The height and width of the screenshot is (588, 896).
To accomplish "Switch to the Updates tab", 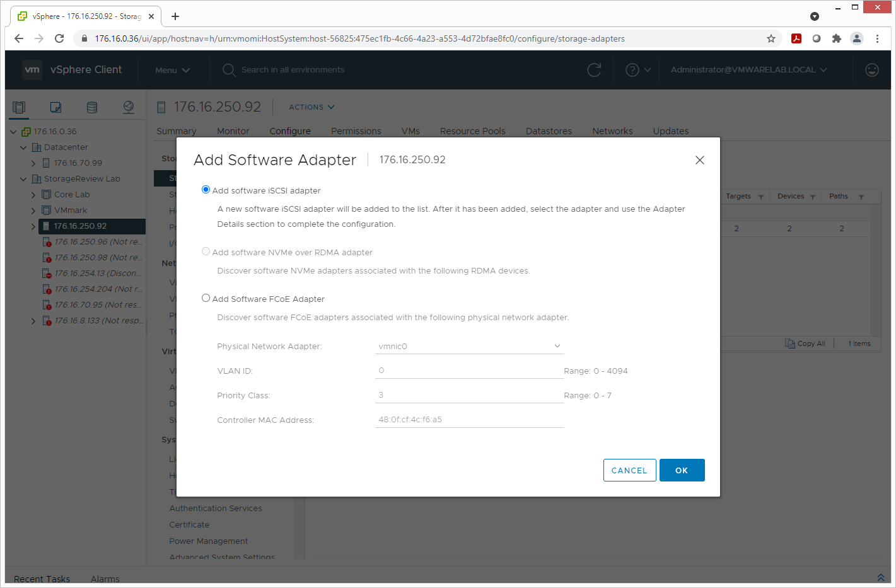I will pyautogui.click(x=671, y=131).
